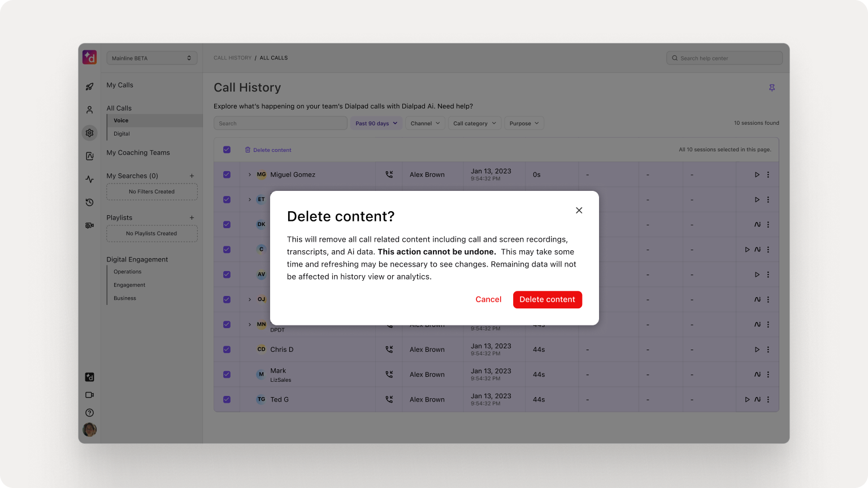Image resolution: width=868 pixels, height=488 pixels.
Task: Uncheck the Chris D row checkbox
Action: point(227,350)
